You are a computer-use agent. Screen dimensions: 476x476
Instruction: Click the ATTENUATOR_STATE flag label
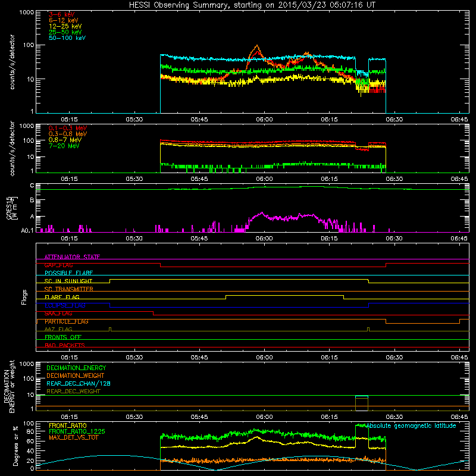[x=72, y=257]
